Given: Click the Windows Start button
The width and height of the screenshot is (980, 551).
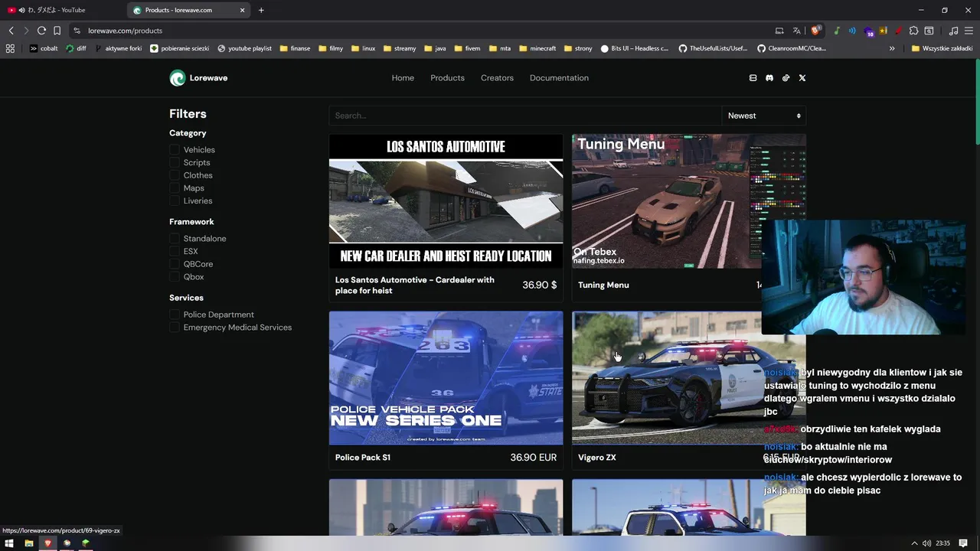Looking at the screenshot, I should tap(9, 543).
